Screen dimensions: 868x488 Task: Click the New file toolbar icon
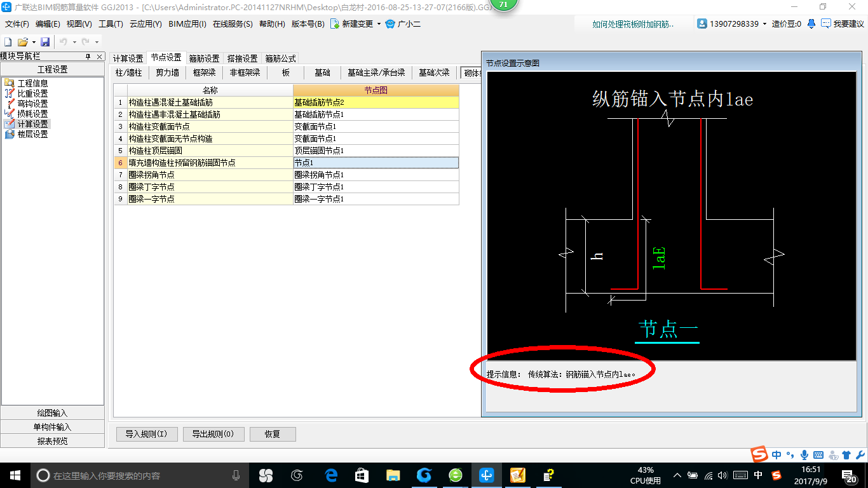(8, 42)
